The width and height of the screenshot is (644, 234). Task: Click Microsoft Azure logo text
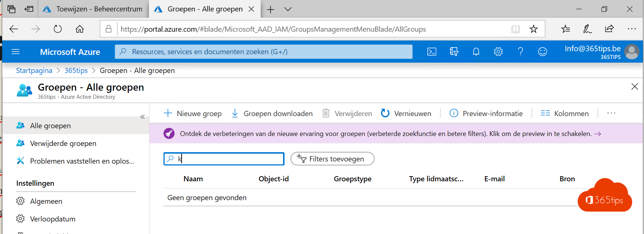[70, 52]
